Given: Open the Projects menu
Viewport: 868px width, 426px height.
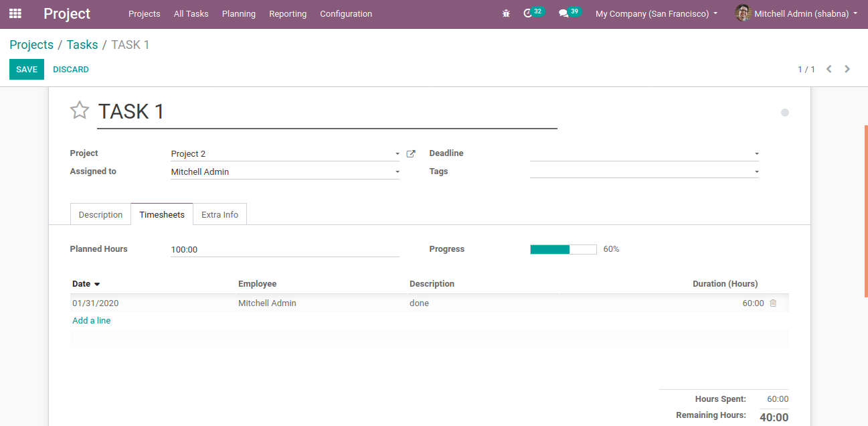Looking at the screenshot, I should coord(145,13).
